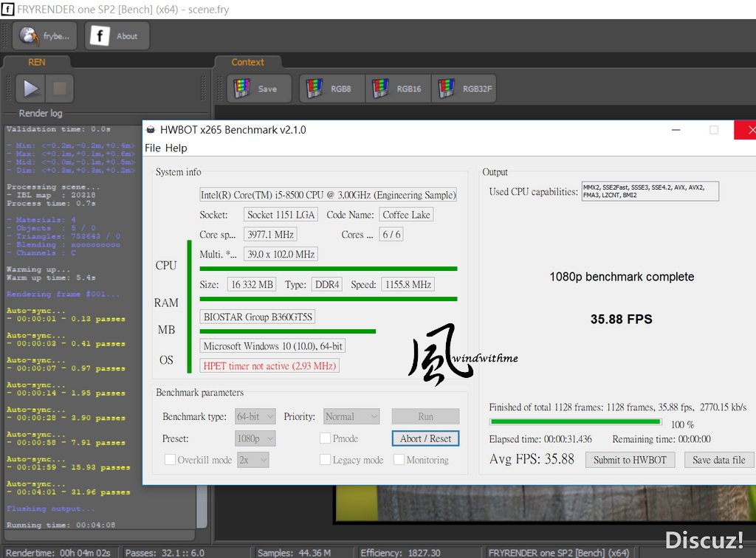Viewport: 756px width, 558px height.
Task: Start rendering with the play icon
Action: (31, 88)
